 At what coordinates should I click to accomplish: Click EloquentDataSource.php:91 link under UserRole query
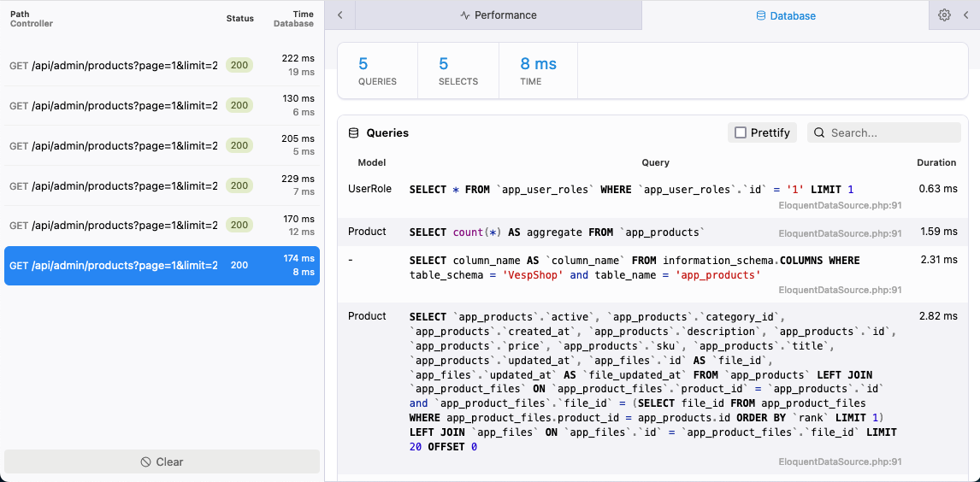(x=840, y=205)
